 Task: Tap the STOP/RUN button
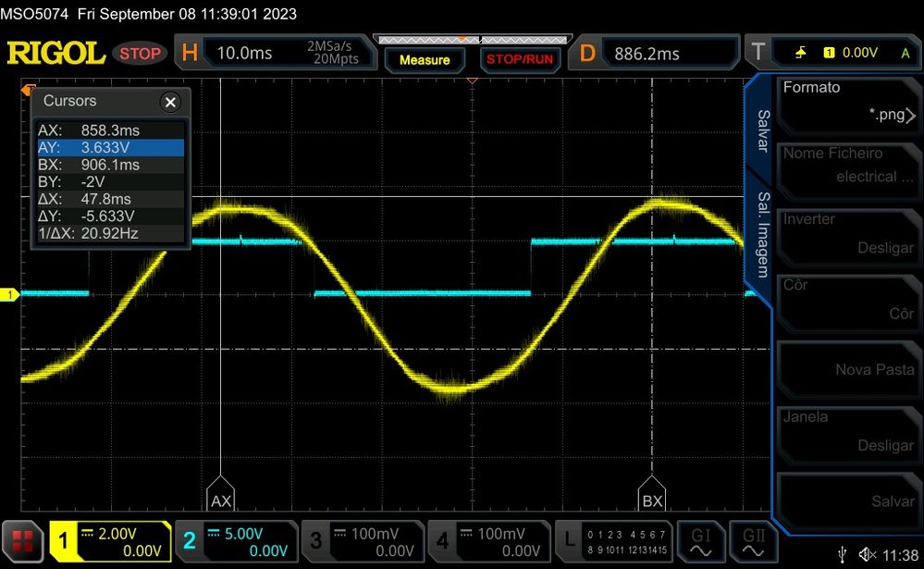pos(520,59)
